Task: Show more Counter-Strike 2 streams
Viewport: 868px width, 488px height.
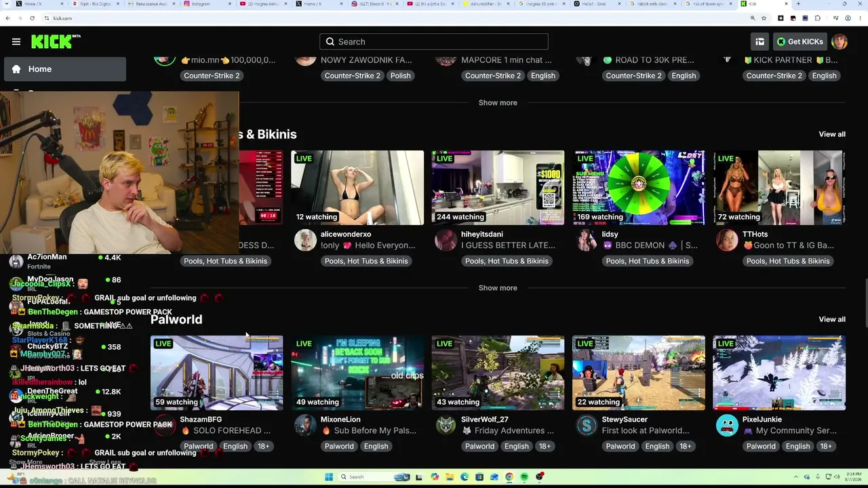Action: tap(498, 102)
